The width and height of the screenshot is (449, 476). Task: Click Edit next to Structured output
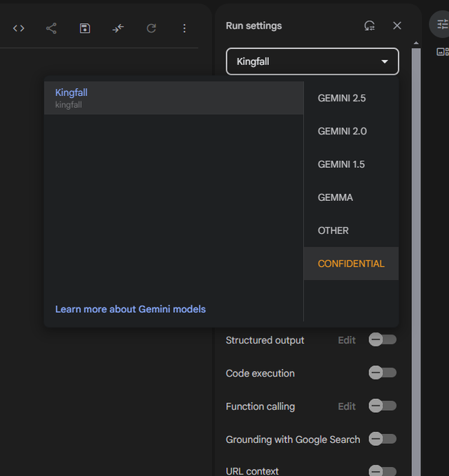tap(347, 340)
